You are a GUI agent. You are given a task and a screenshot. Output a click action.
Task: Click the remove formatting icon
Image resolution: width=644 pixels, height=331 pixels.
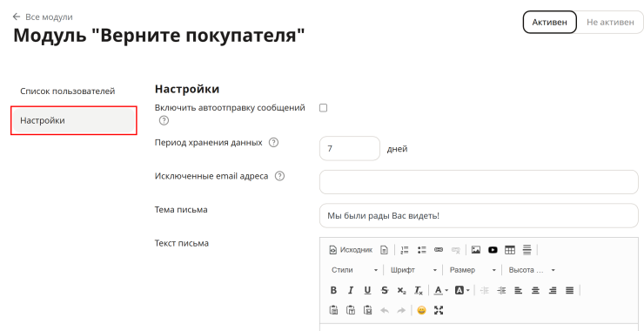point(418,290)
